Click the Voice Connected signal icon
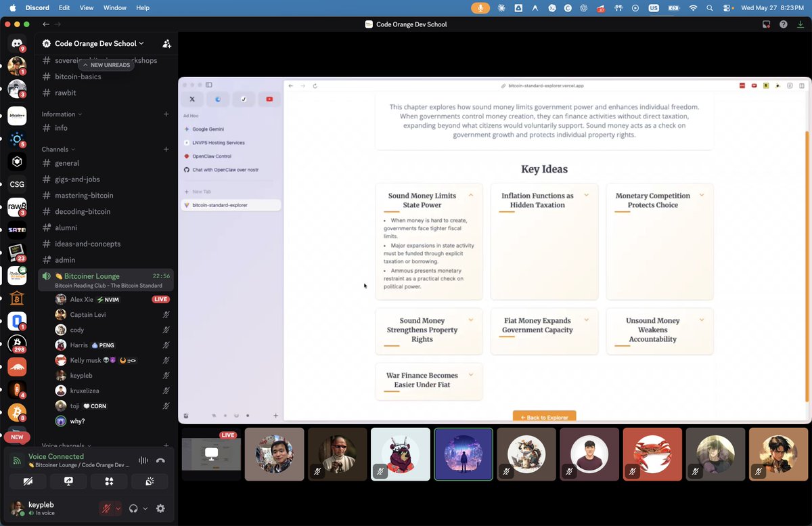The width and height of the screenshot is (812, 526). (x=17, y=460)
